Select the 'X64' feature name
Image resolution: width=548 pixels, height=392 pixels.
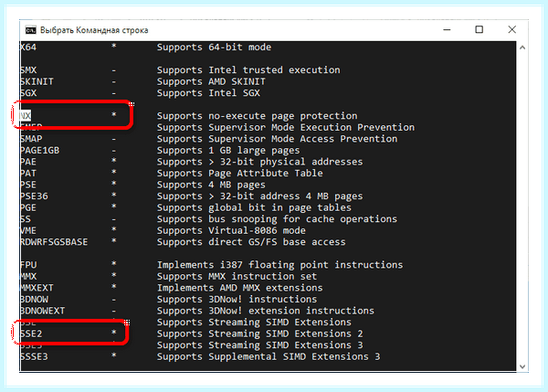[x=28, y=48]
